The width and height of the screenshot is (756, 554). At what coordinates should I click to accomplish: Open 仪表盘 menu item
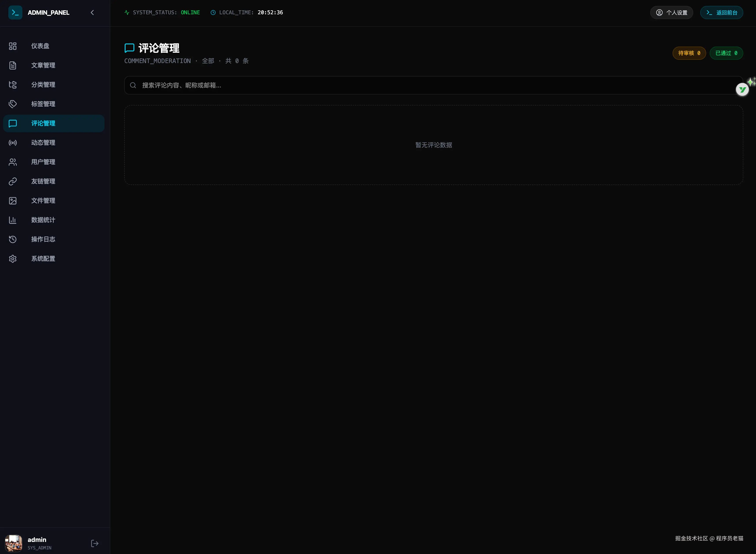pos(54,46)
